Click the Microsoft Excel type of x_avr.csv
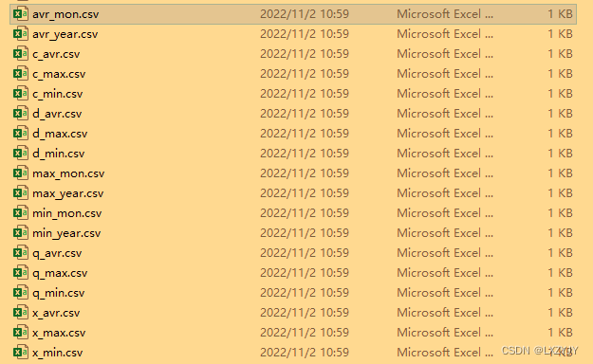Viewport: 593px width, 364px height. pos(445,313)
